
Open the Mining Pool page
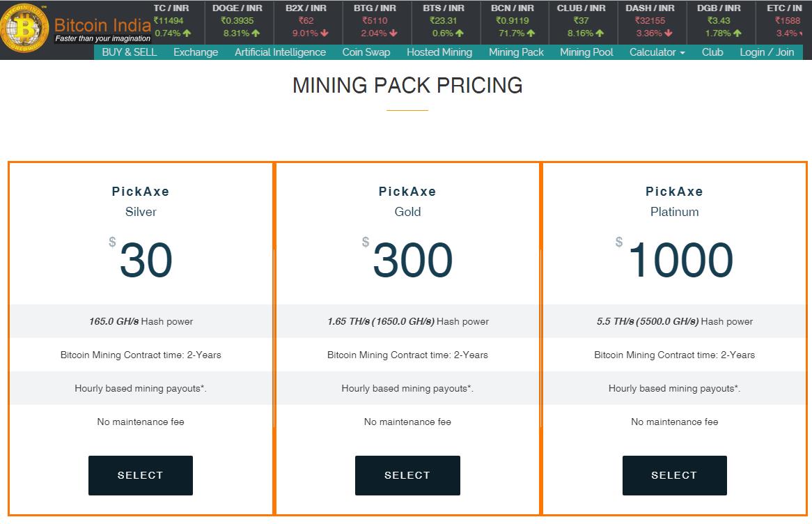point(587,52)
